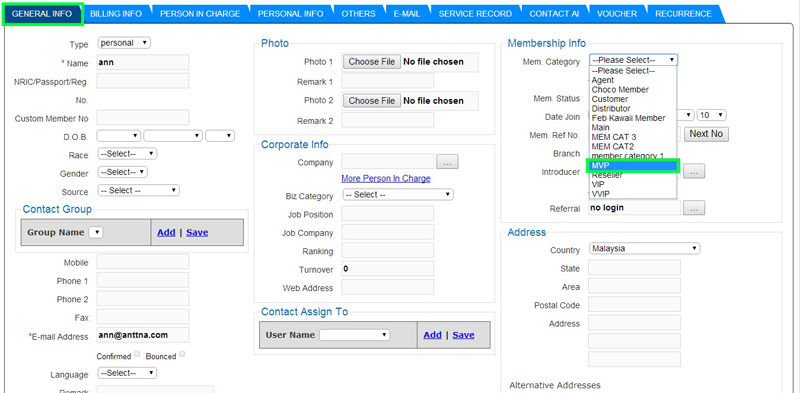Open the Mem. Category dropdown
Screen dimensions: 800x393
coord(634,60)
